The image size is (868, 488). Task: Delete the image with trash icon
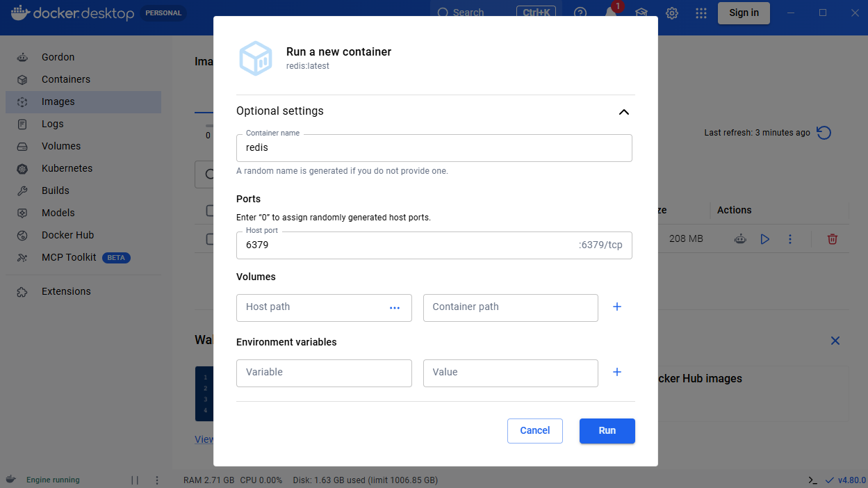click(x=833, y=239)
